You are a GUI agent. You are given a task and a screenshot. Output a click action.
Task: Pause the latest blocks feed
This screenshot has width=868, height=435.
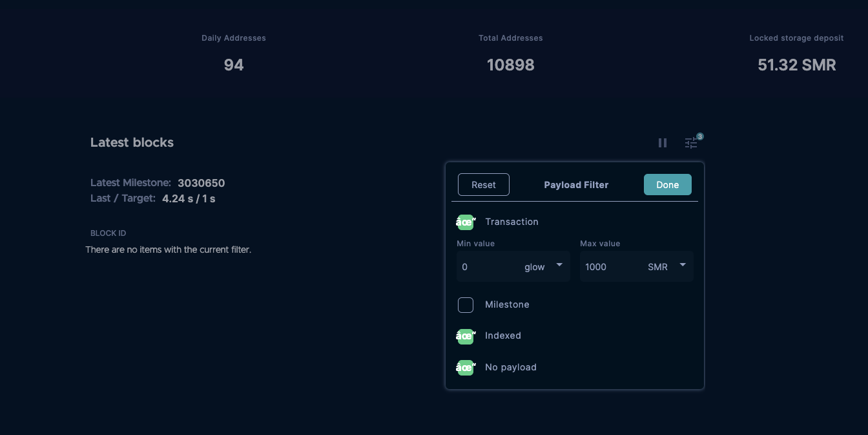(663, 143)
